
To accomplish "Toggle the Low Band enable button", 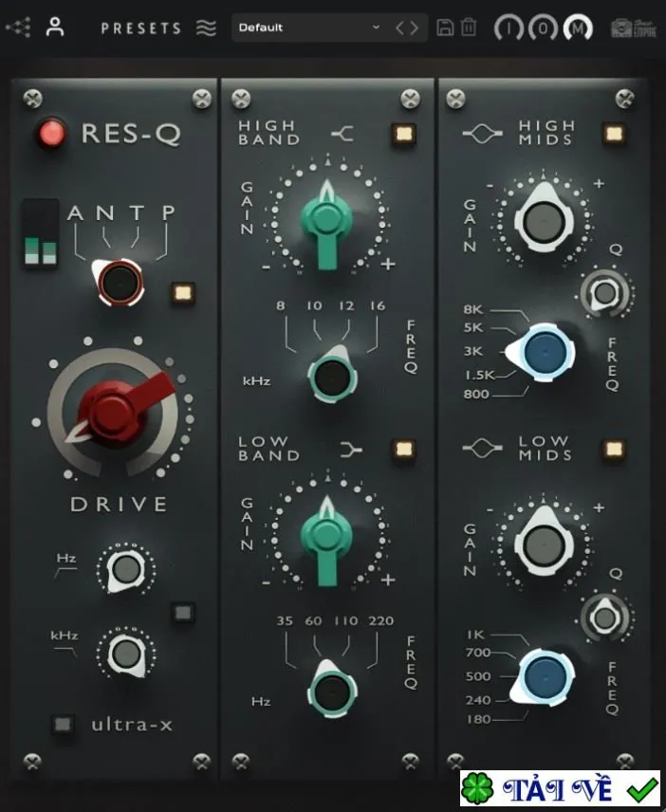I will click(403, 449).
